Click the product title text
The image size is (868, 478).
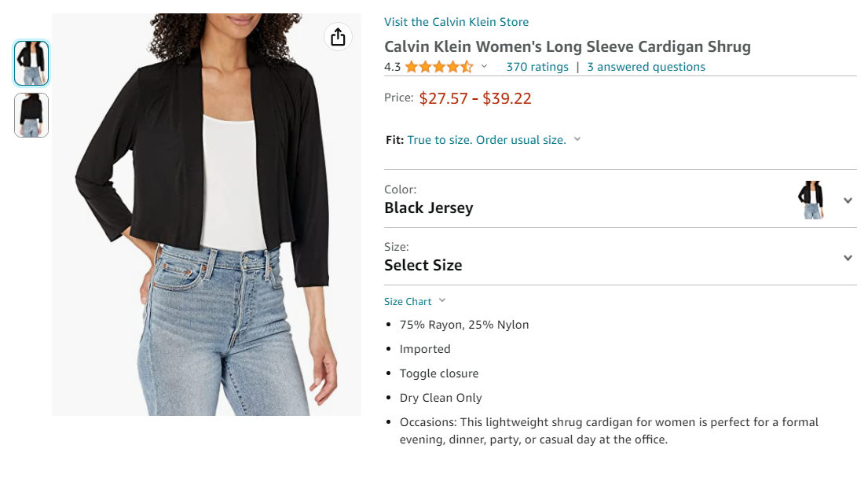pyautogui.click(x=567, y=46)
